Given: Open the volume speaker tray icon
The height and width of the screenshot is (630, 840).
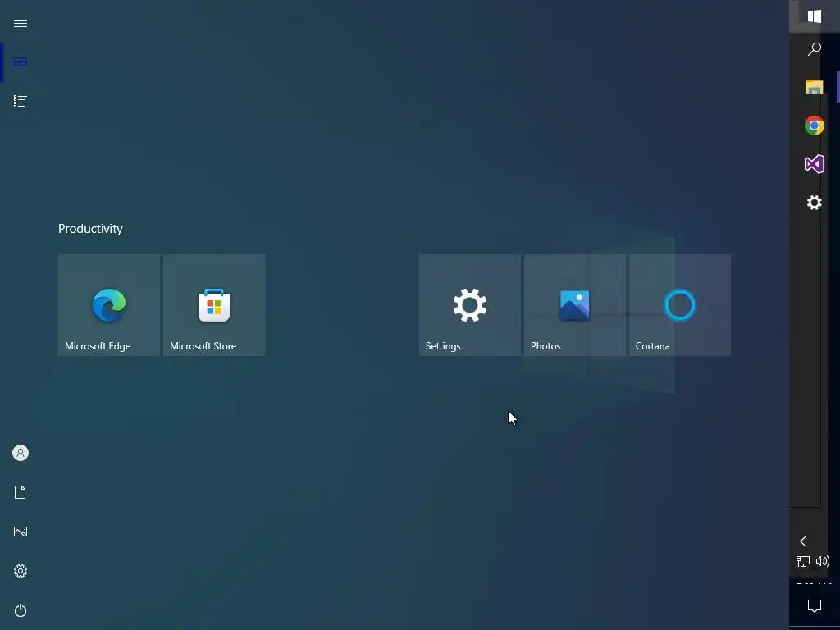Looking at the screenshot, I should (x=823, y=561).
